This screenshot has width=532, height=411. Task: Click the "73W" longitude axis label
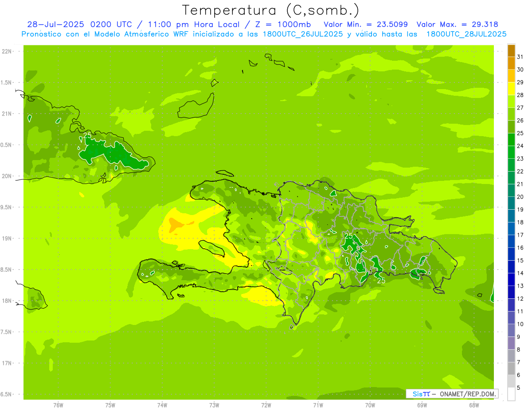coord(214,405)
